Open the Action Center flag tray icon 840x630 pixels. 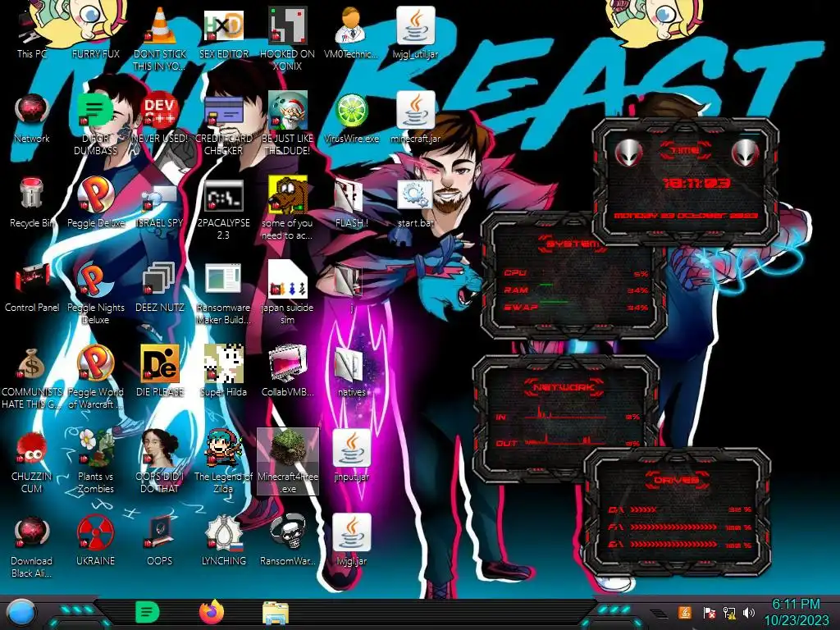709,612
